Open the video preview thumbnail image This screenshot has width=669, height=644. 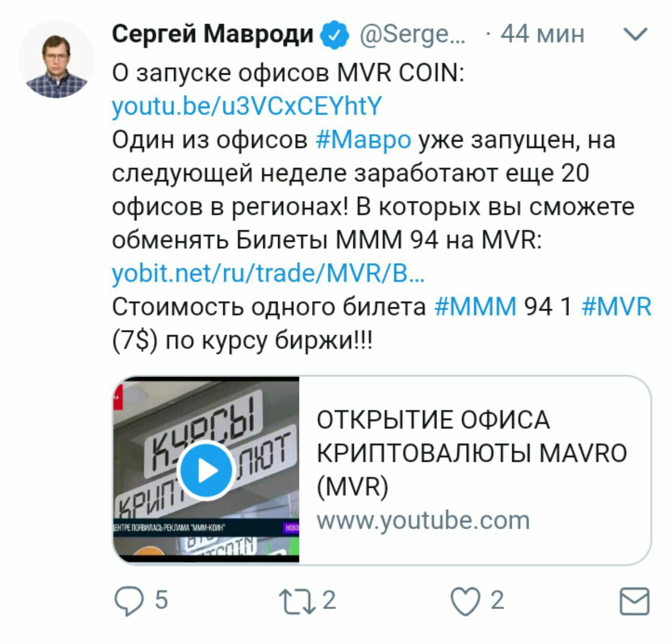tap(206, 470)
